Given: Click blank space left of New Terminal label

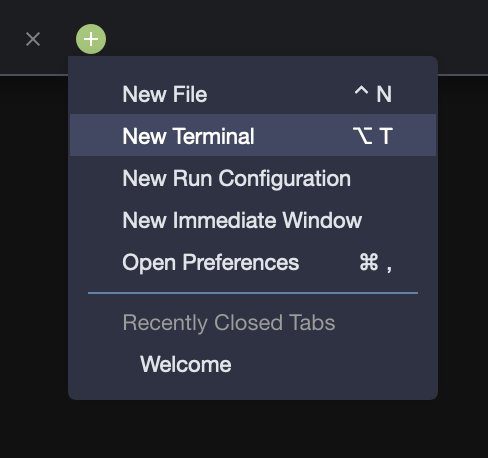Looking at the screenshot, I should [96, 135].
